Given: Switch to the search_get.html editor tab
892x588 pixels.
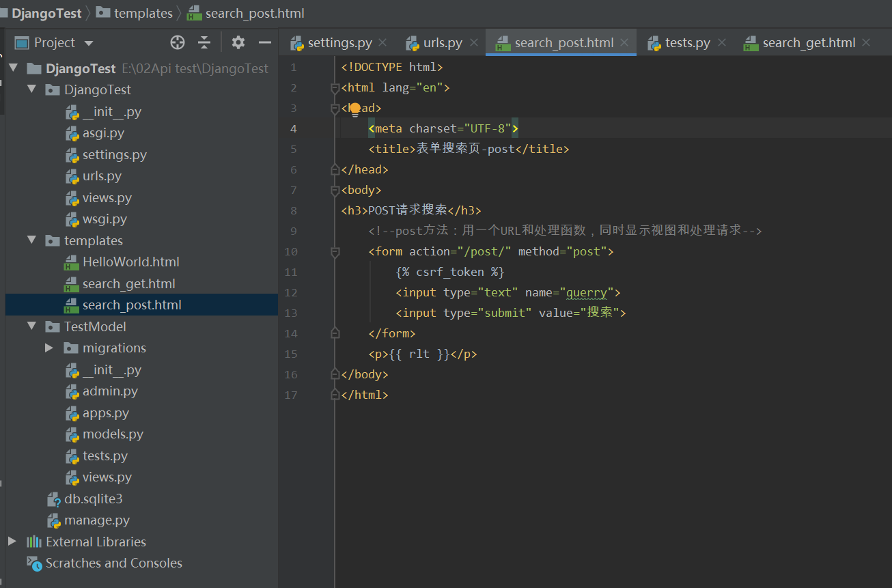Looking at the screenshot, I should point(800,42).
